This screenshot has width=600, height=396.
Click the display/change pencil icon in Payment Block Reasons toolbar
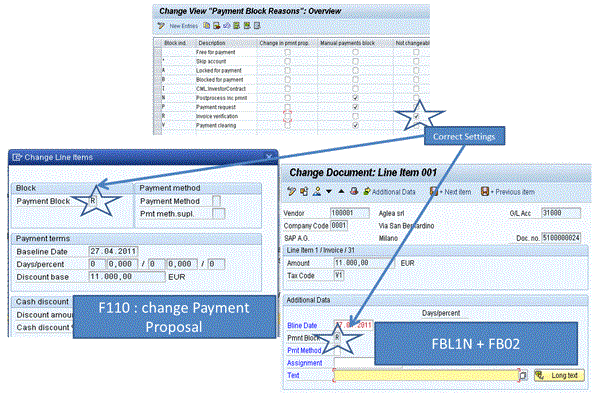[x=161, y=26]
